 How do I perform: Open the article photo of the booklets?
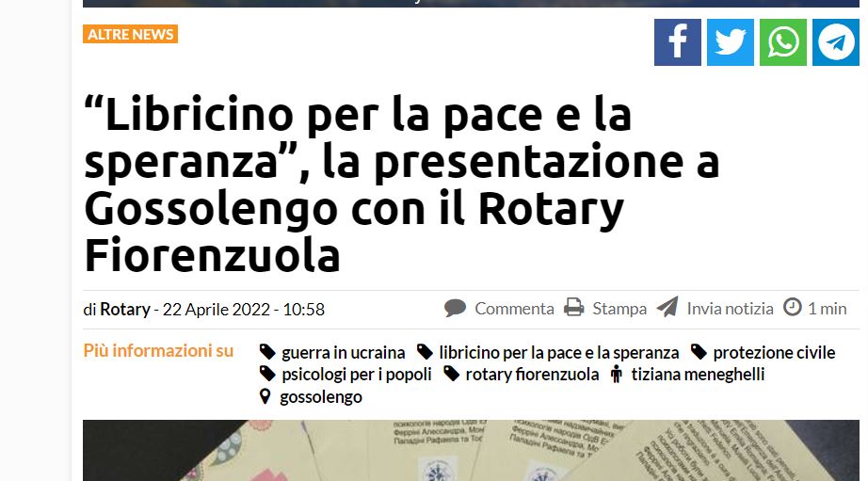(x=471, y=450)
